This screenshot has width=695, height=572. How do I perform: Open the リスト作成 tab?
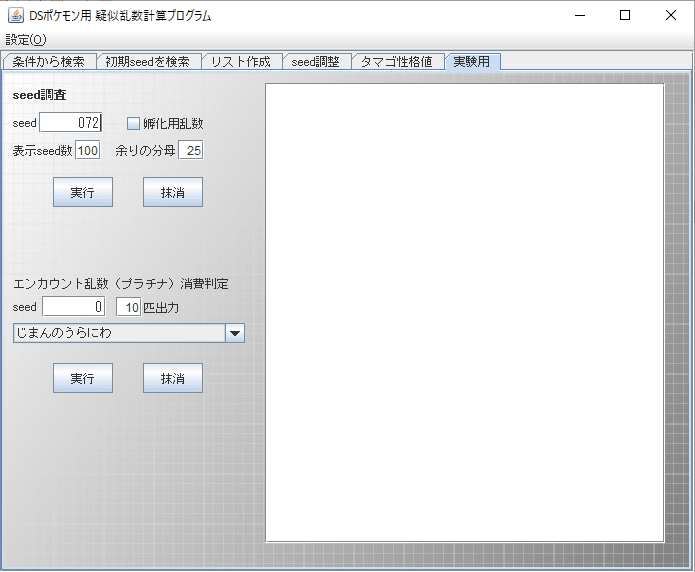click(241, 62)
